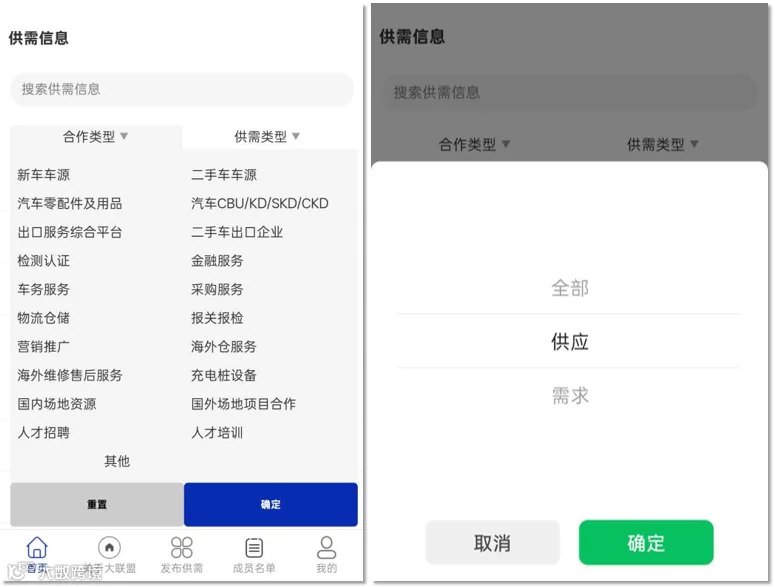Image resolution: width=775 pixels, height=587 pixels.
Task: Tap the 国内场地资源 option
Action: point(57,404)
